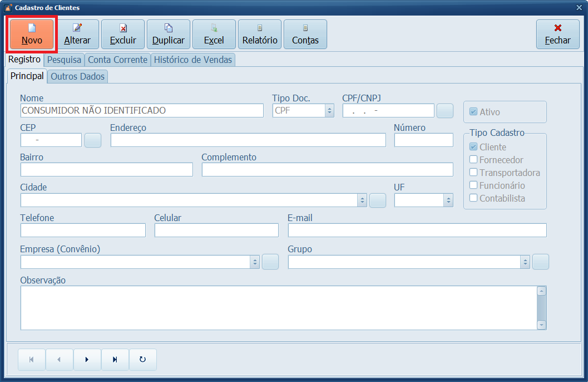Switch to the Pesquisa tab
This screenshot has height=382, width=588.
click(65, 60)
